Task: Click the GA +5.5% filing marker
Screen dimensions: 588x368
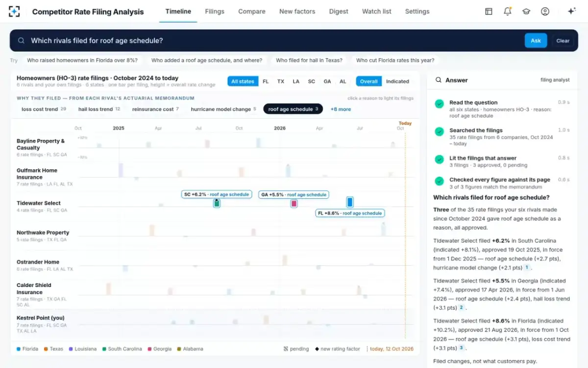Action: [x=294, y=203]
